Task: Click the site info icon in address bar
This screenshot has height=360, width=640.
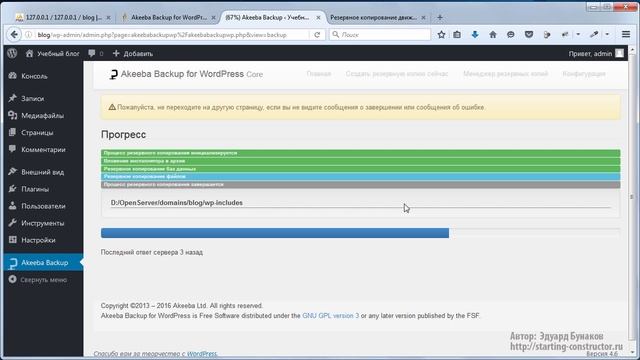Action: 28,35
